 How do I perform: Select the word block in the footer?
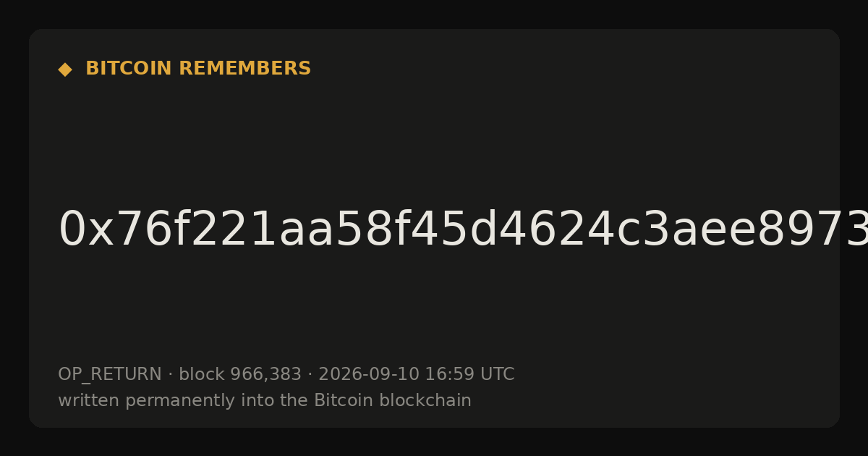202,374
